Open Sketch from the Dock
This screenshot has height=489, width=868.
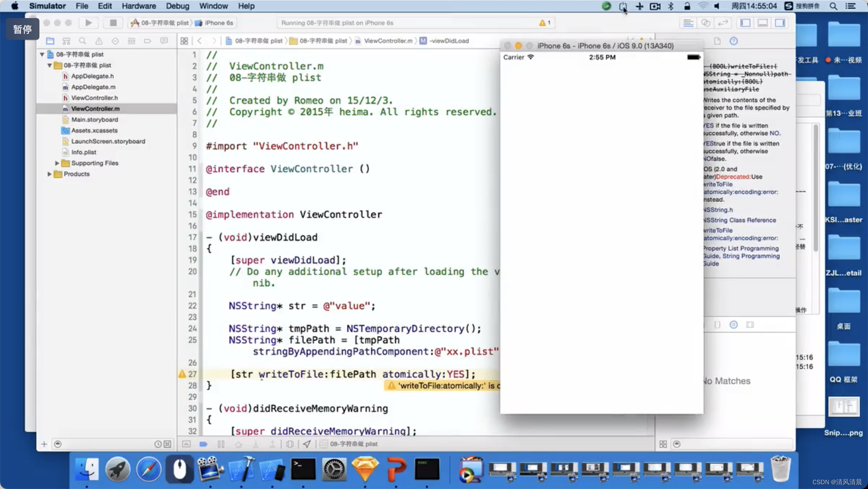click(x=365, y=470)
